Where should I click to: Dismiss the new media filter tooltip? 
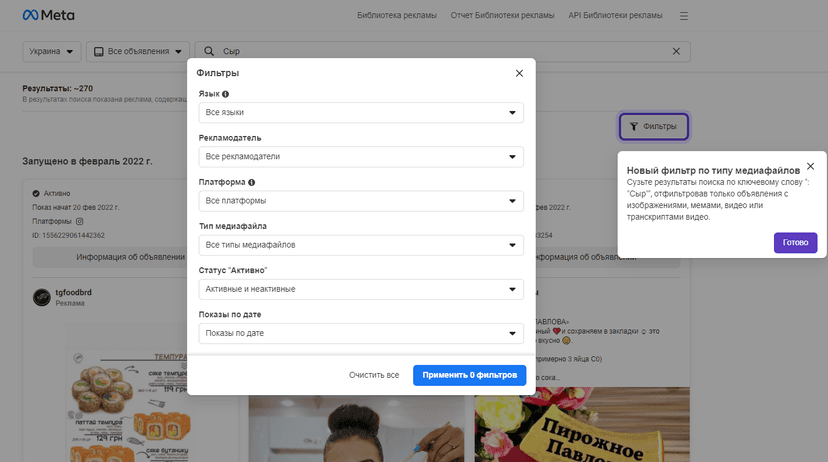click(810, 166)
